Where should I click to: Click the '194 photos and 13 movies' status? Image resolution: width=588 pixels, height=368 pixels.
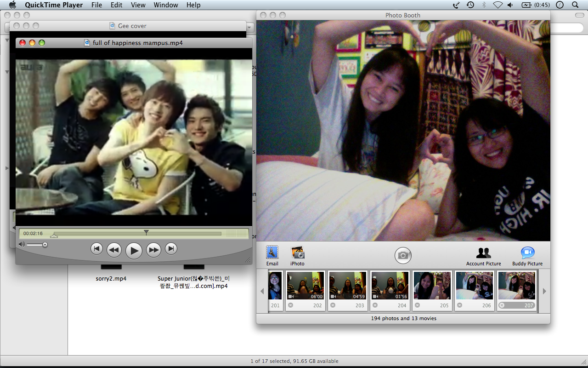coord(403,318)
